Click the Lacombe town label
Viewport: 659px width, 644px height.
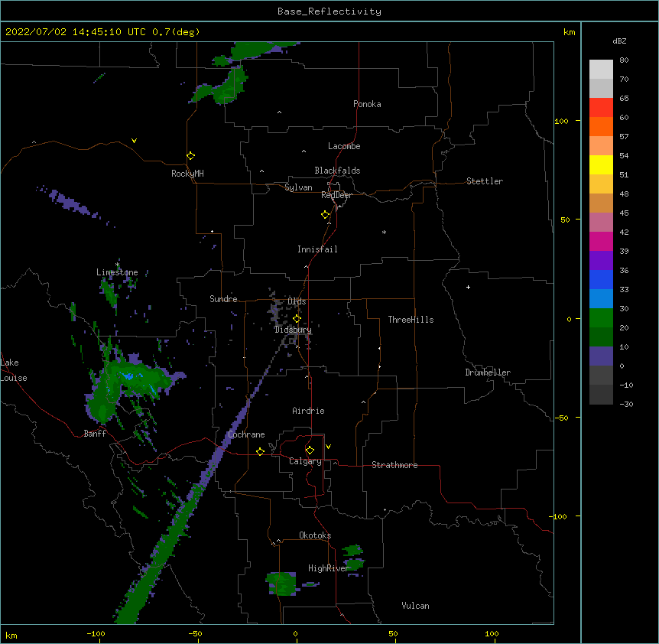pos(344,146)
